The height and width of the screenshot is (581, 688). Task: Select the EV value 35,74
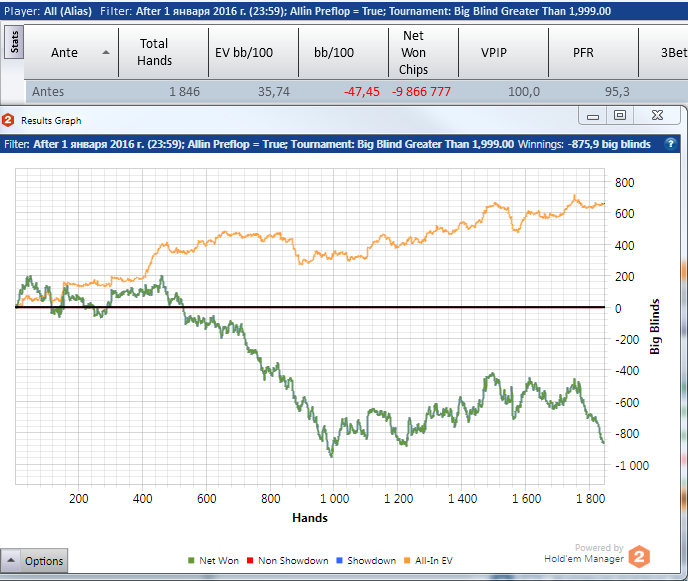274,92
